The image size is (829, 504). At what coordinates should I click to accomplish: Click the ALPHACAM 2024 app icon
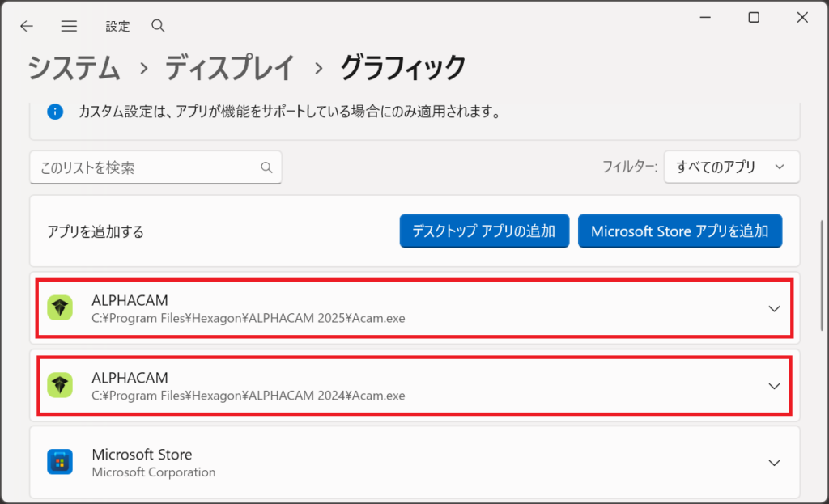point(60,386)
